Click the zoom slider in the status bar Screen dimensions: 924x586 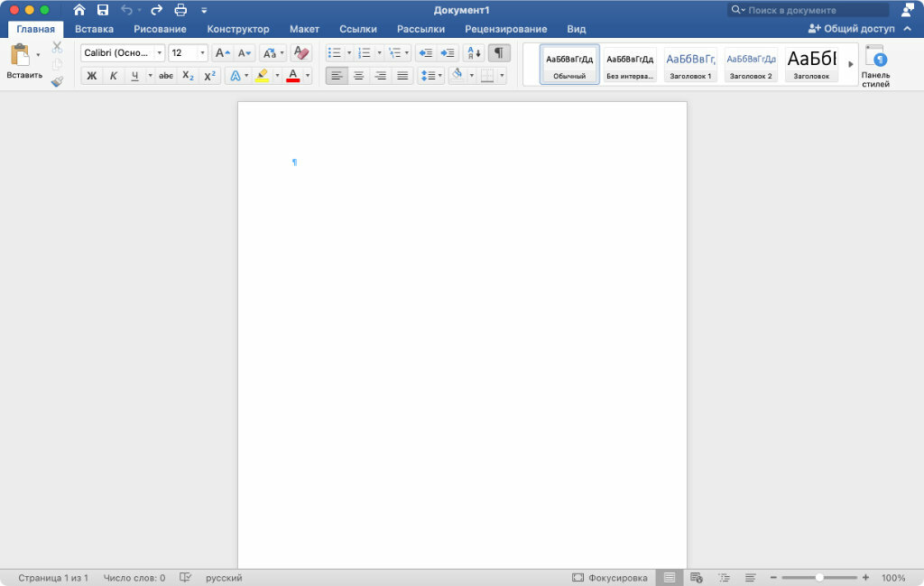(x=819, y=578)
